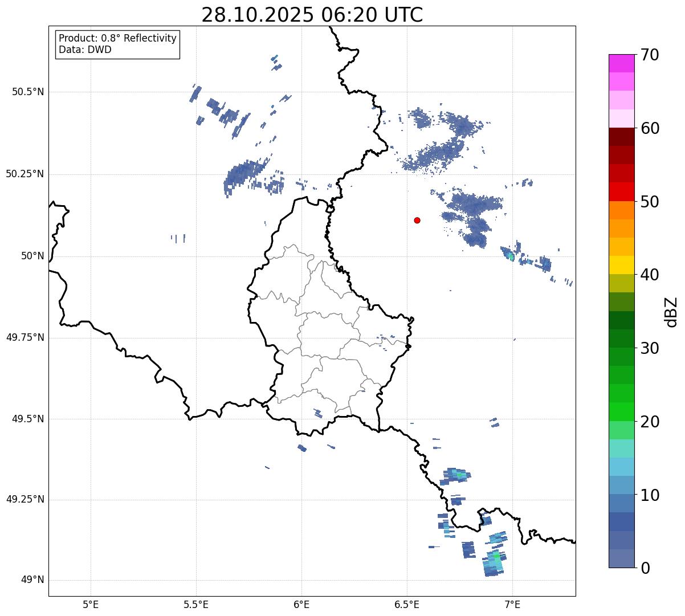Screen dimensions: 685x616
Task: Click the bright red colorbar segment above 50
Action: tap(621, 191)
